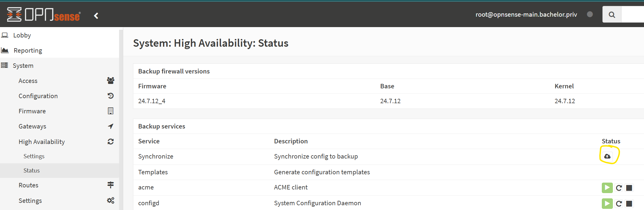Click inside the top search input field
Viewport: 644px width, 210px height.
(x=632, y=15)
